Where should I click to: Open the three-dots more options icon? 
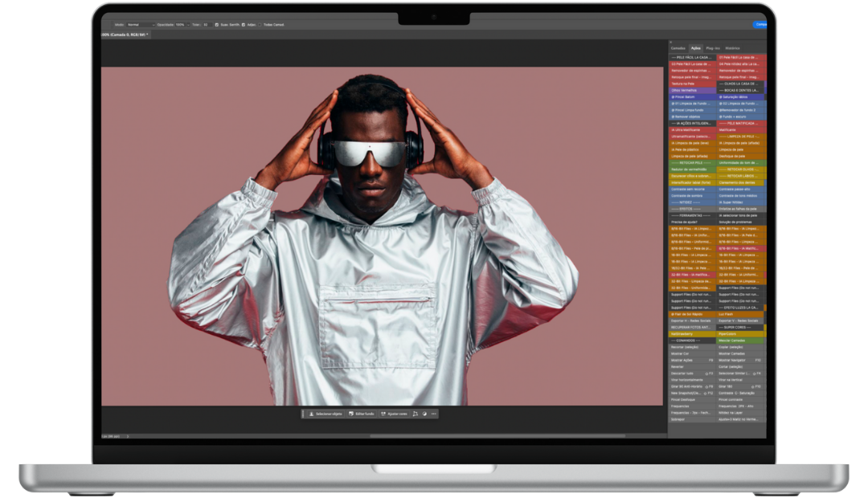(434, 414)
